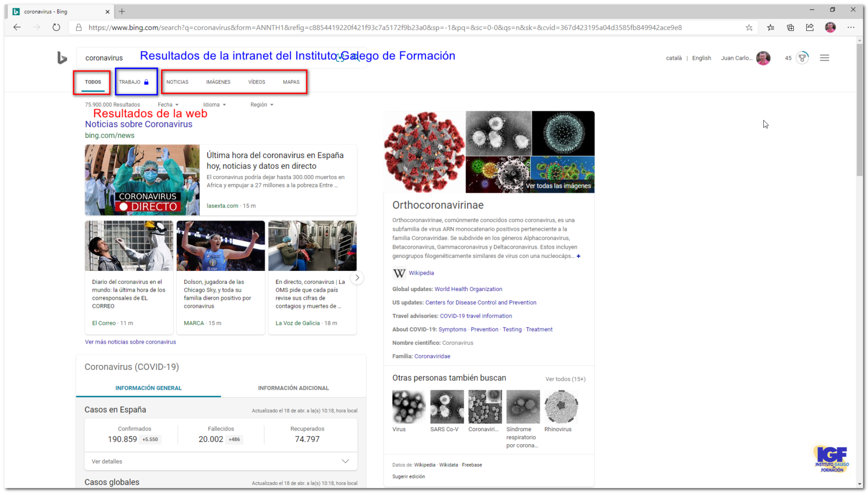The width and height of the screenshot is (868, 493).
Task: Open the Fecha filter dropdown
Action: click(x=168, y=105)
